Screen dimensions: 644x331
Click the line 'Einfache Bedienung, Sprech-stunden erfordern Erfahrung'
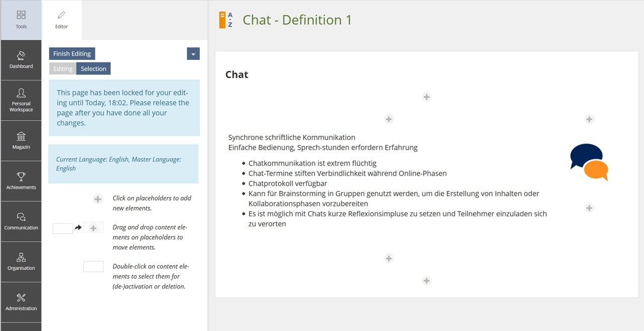coord(323,148)
